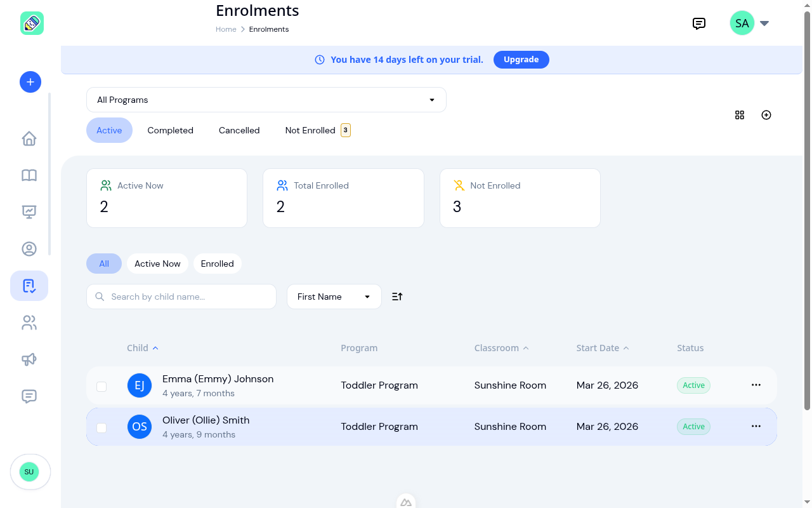The height and width of the screenshot is (508, 812).
Task: Click the OS child avatar
Action: coord(140,427)
